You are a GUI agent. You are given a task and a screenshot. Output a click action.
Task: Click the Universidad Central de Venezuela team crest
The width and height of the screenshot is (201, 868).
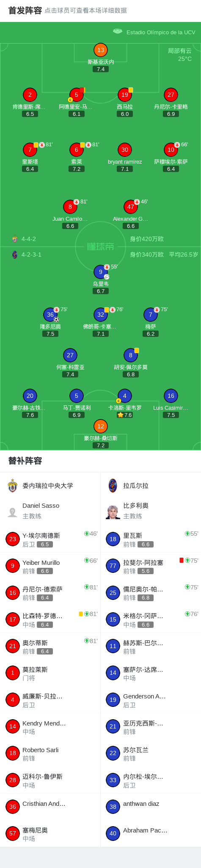13,485
